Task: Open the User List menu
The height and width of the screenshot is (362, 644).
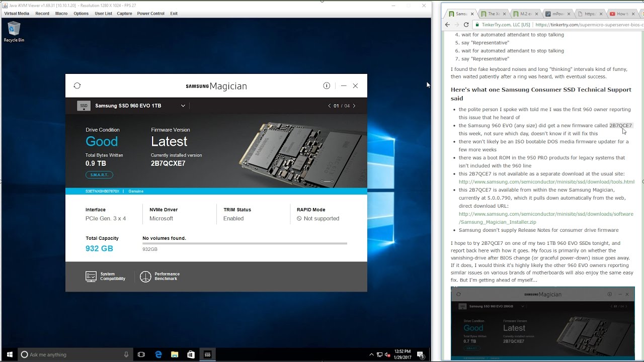Action: 103,14
